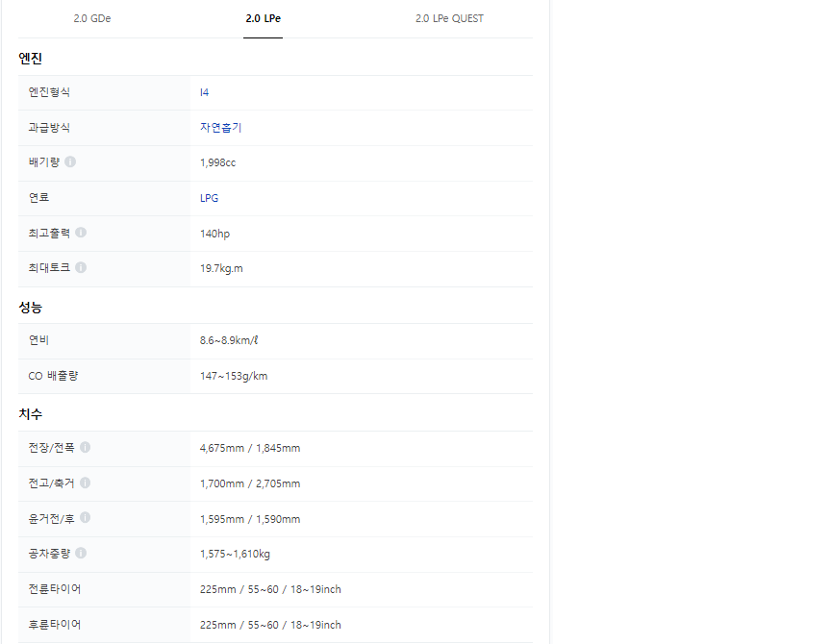Click the 147~153g/km emission value
The image size is (831, 644).
[x=234, y=376]
